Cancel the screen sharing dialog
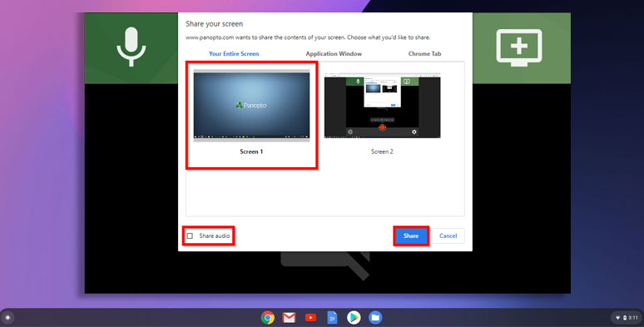The image size is (644, 327). [448, 235]
